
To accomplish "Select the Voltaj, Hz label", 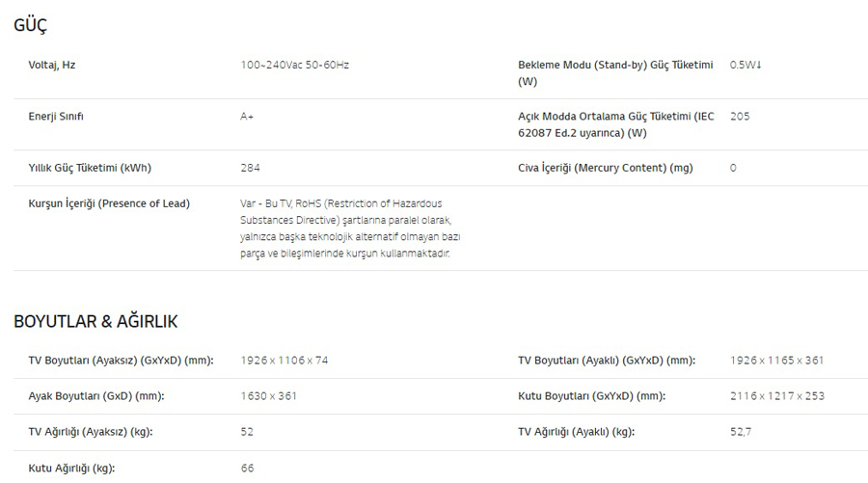I will (52, 66).
